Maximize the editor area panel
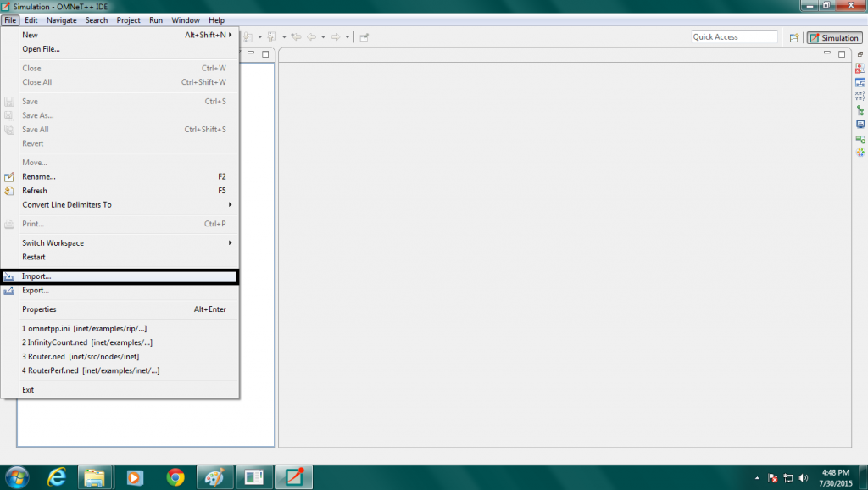Image resolution: width=868 pixels, height=490 pixels. click(x=842, y=53)
